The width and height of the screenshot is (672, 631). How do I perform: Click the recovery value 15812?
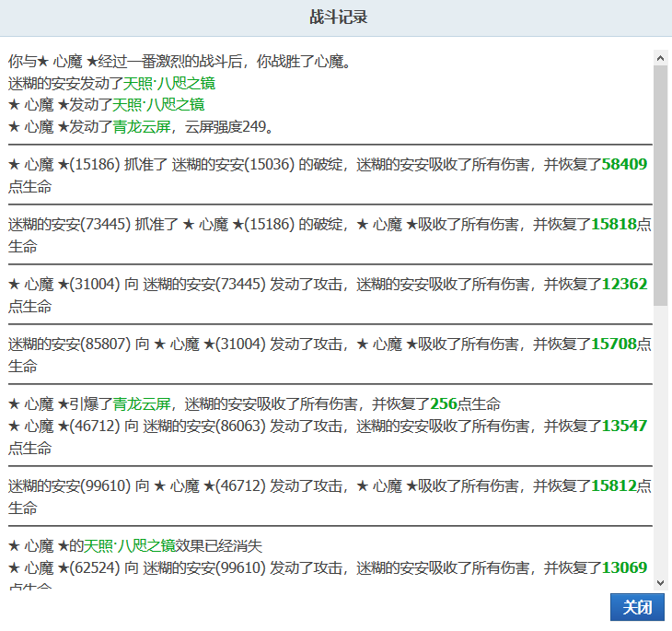coord(614,485)
